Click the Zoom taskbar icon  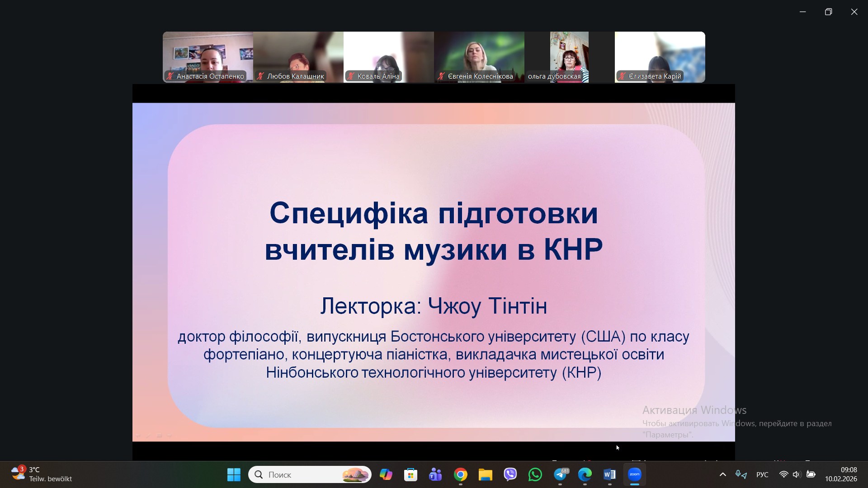tap(635, 474)
